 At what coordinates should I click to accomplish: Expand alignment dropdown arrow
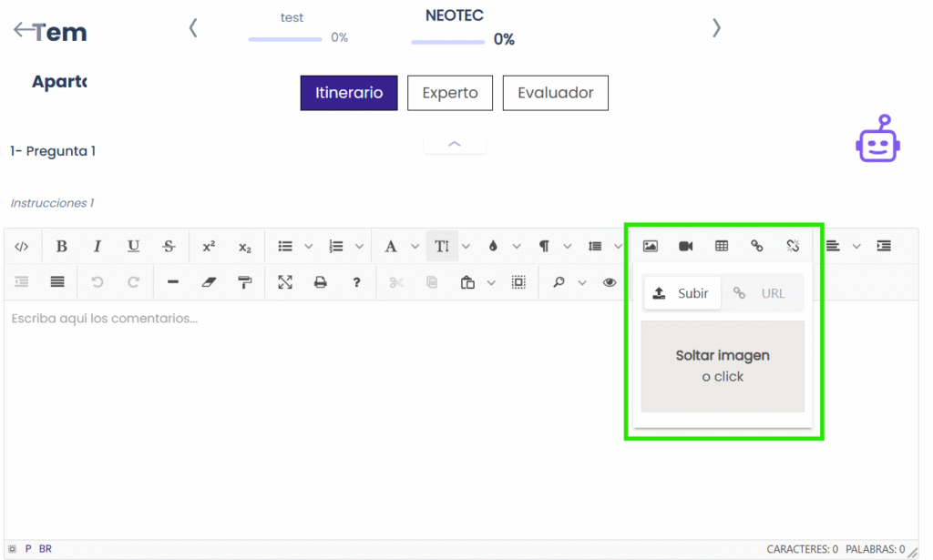tap(856, 247)
